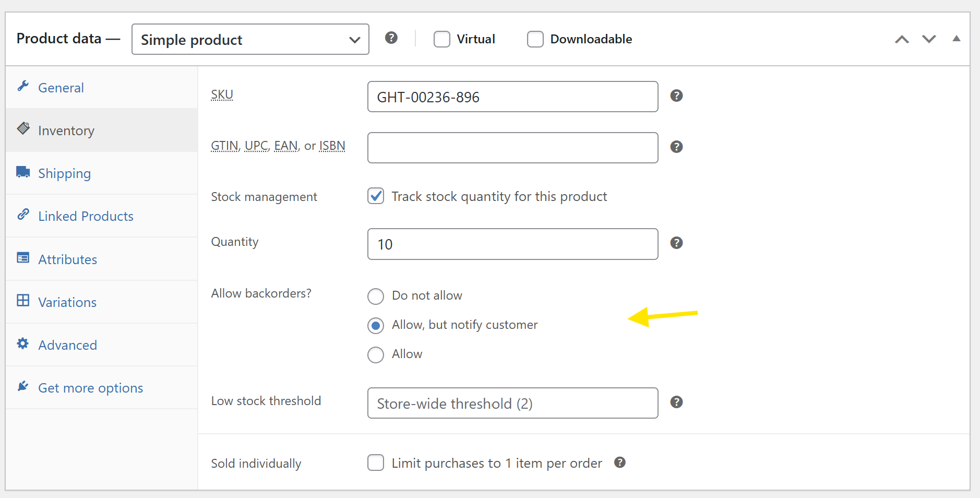
Task: Click into the SKU input field
Action: click(x=512, y=97)
